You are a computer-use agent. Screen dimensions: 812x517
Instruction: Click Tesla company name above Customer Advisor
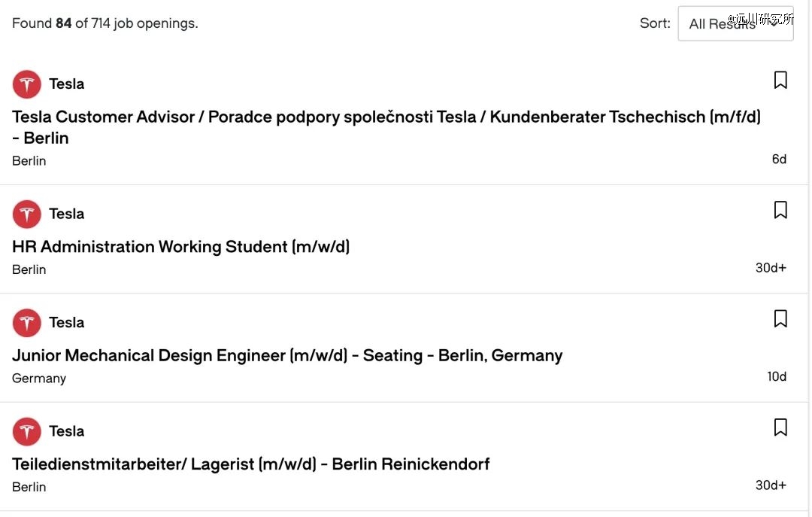(66, 84)
